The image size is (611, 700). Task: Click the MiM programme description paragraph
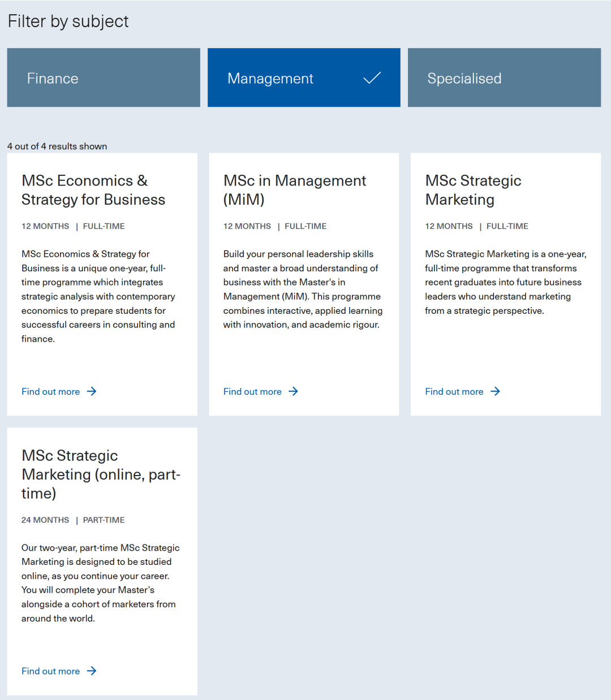303,289
